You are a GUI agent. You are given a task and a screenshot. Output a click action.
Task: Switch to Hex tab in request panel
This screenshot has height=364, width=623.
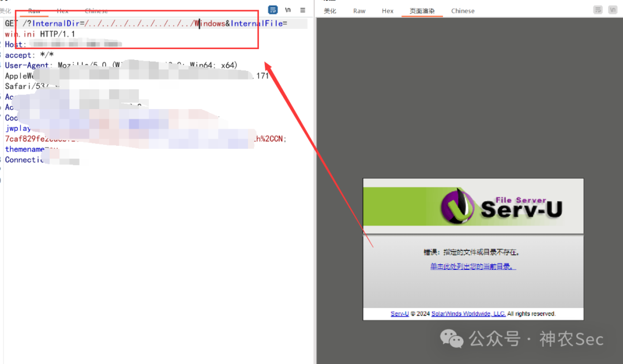click(62, 11)
